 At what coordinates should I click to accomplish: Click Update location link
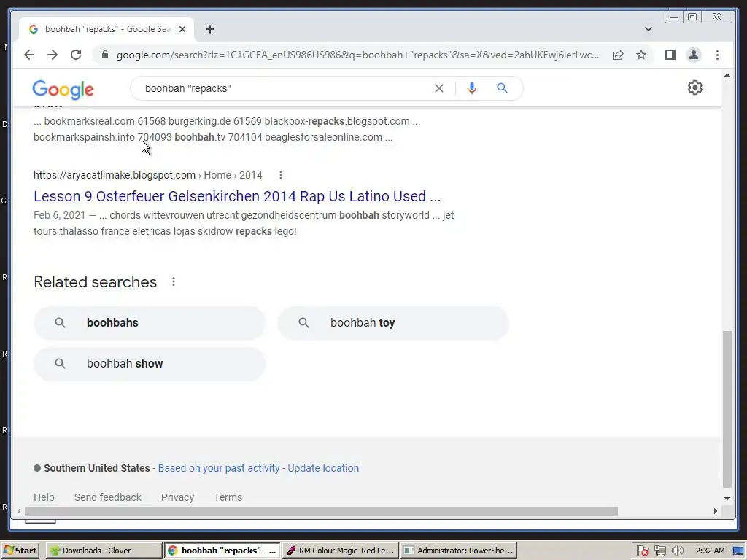(323, 468)
